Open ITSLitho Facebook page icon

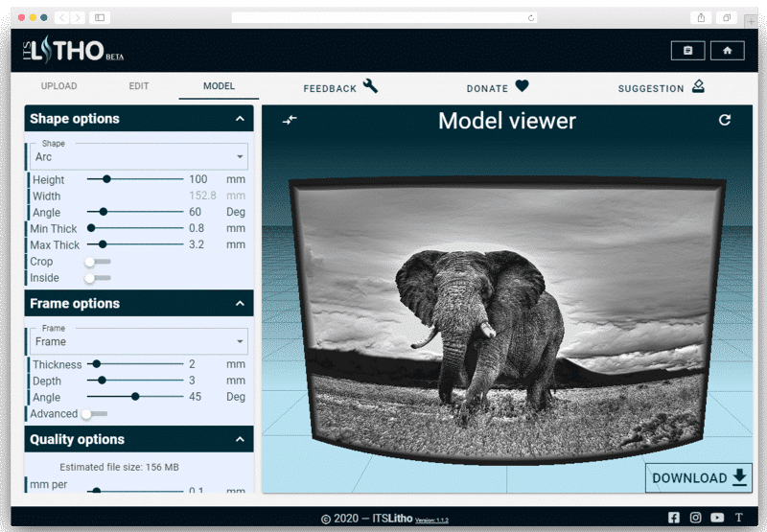click(x=674, y=518)
